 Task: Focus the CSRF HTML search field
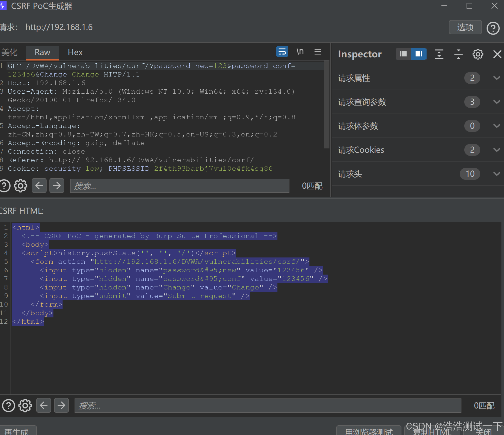268,406
